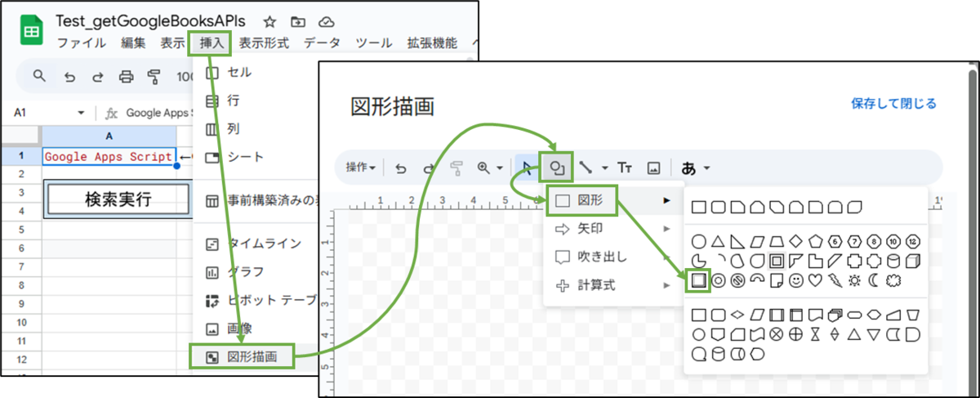Choose the bevel shape in shapes grid

click(x=698, y=280)
